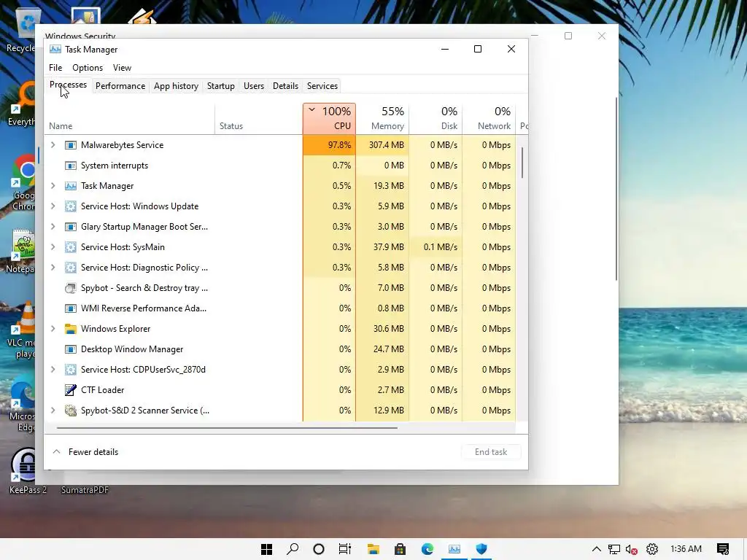Viewport: 747px width, 560px height.
Task: Open the View menu
Action: [x=122, y=68]
